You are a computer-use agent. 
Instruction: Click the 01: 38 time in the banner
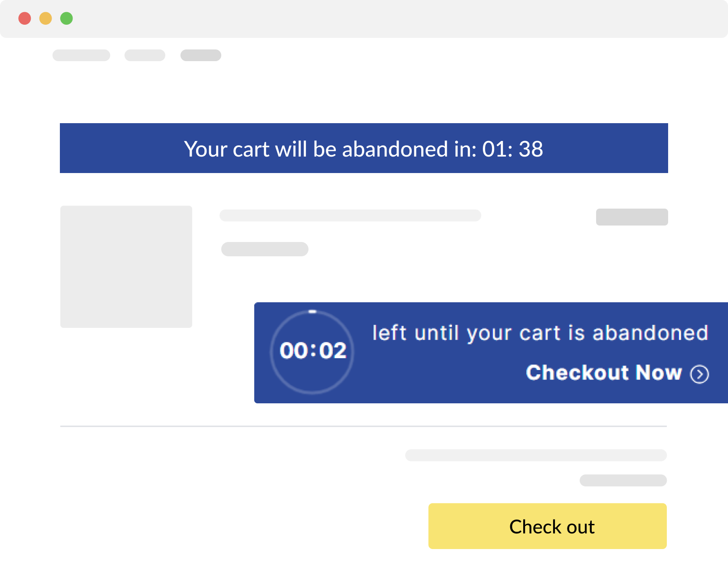pos(512,149)
